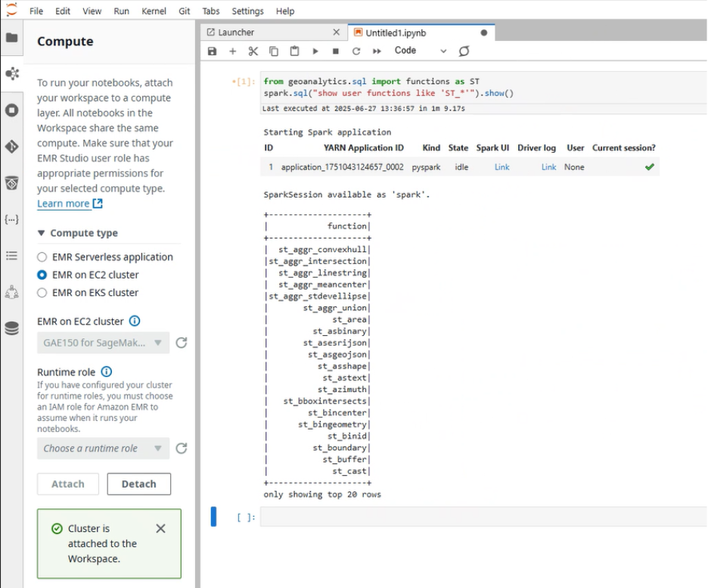This screenshot has width=708, height=588.
Task: Show info for EMR on EC2 cluster
Action: tap(135, 321)
